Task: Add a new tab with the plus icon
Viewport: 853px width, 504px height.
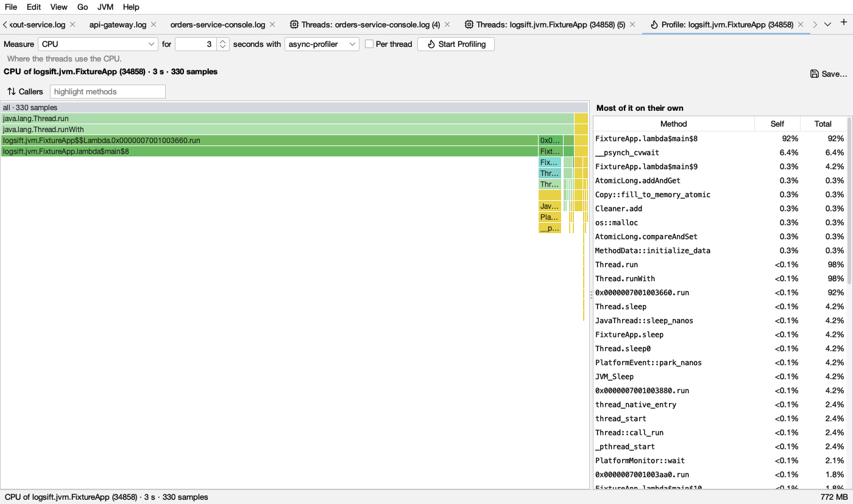Action: coord(844,23)
